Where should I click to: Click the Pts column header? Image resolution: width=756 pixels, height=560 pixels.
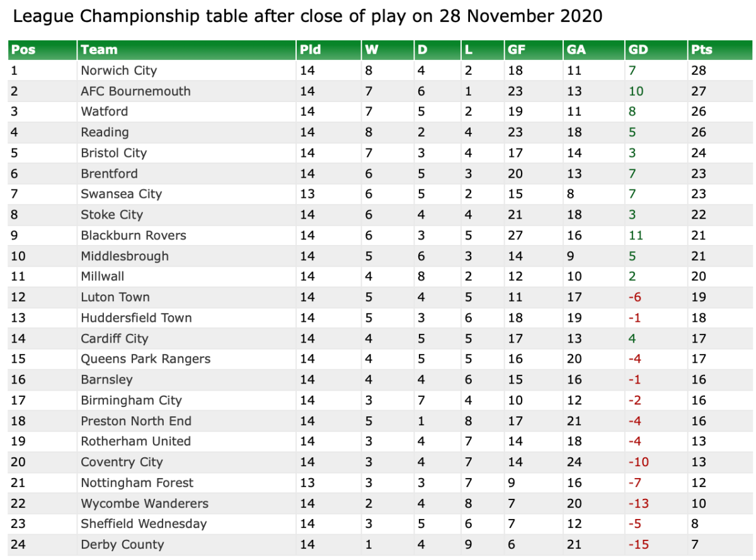click(701, 50)
